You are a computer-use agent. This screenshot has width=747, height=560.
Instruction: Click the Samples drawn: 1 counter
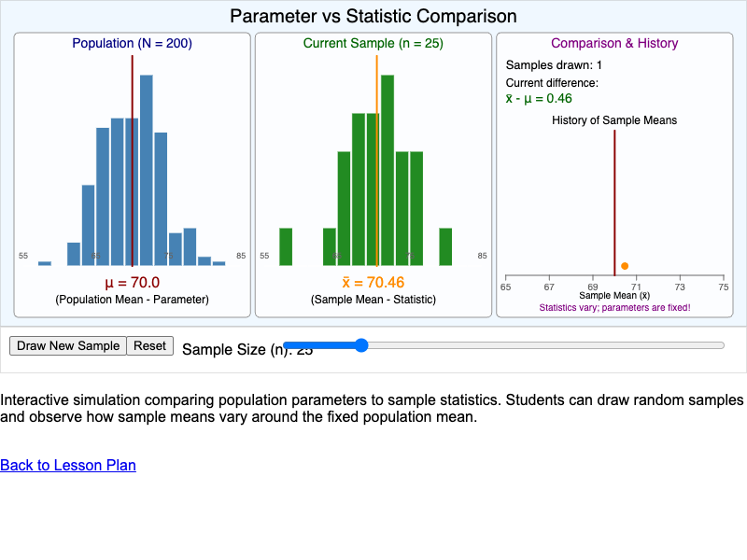click(x=553, y=64)
